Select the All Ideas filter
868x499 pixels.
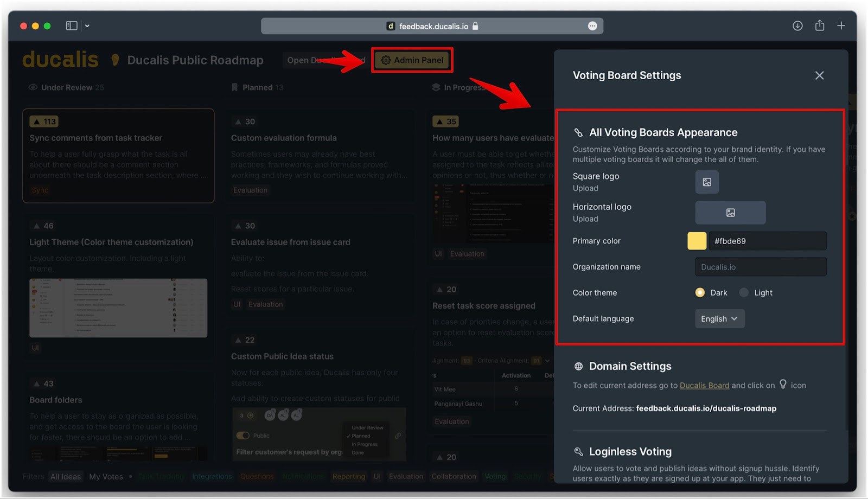[66, 477]
